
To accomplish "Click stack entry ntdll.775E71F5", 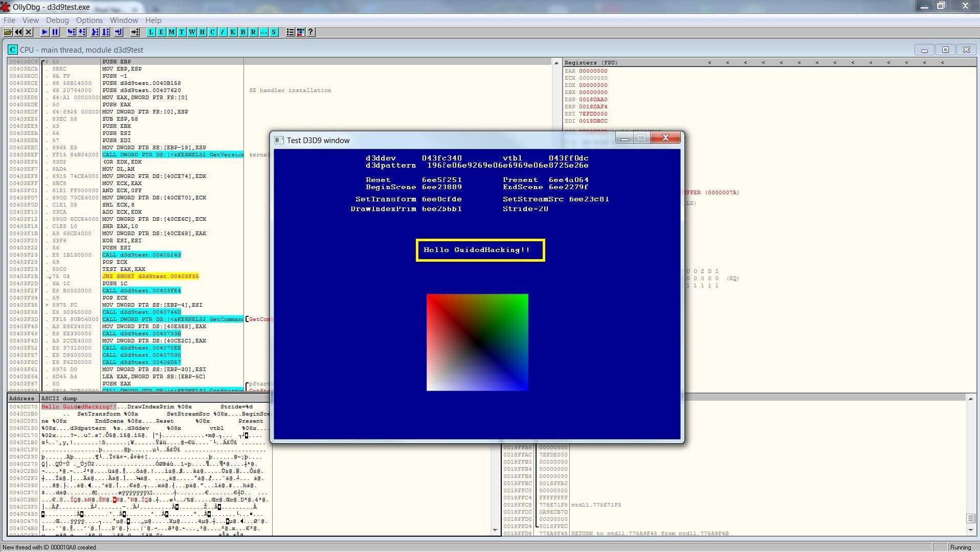I will click(x=596, y=505).
